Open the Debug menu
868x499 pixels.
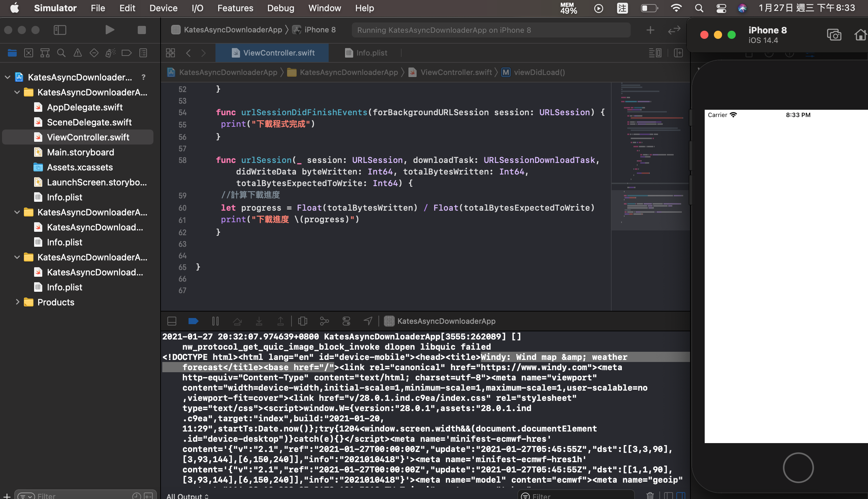coord(281,8)
